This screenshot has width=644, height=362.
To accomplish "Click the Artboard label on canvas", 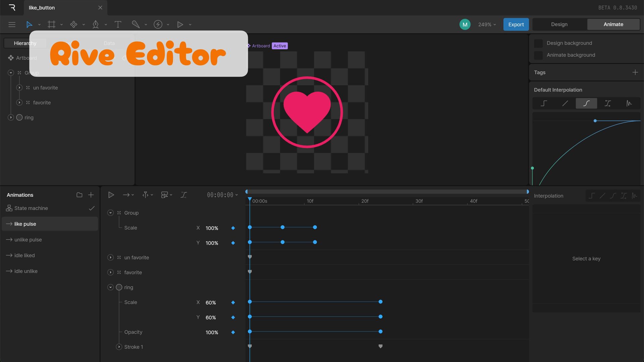I will (261, 46).
